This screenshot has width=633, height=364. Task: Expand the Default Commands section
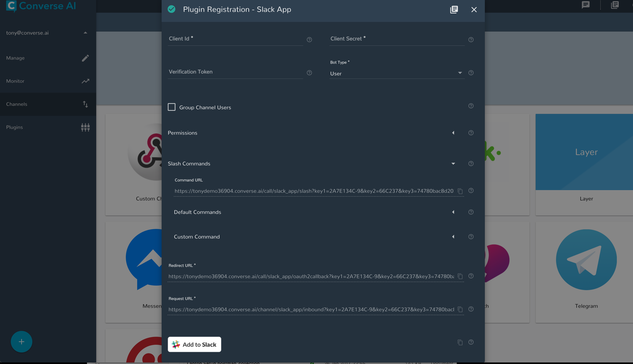(x=453, y=212)
